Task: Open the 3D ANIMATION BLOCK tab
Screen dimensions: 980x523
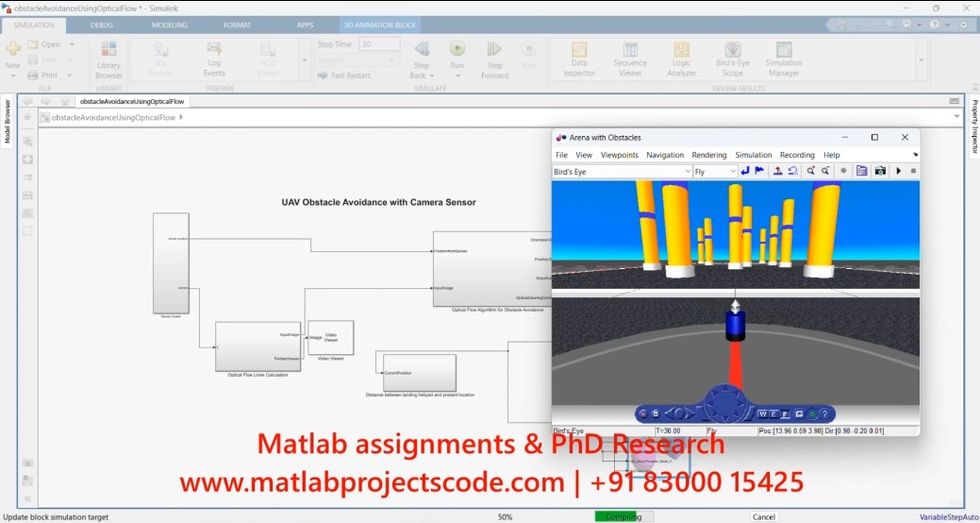Action: pyautogui.click(x=380, y=25)
